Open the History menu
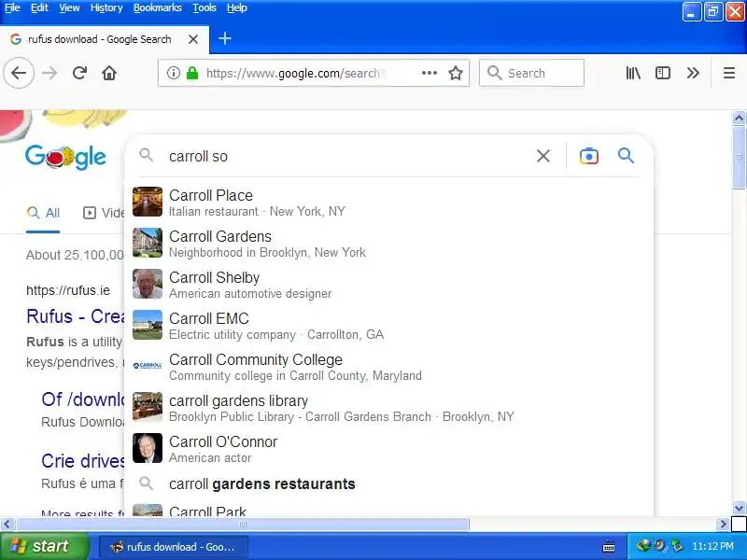Image resolution: width=747 pixels, height=560 pixels. pos(106,7)
